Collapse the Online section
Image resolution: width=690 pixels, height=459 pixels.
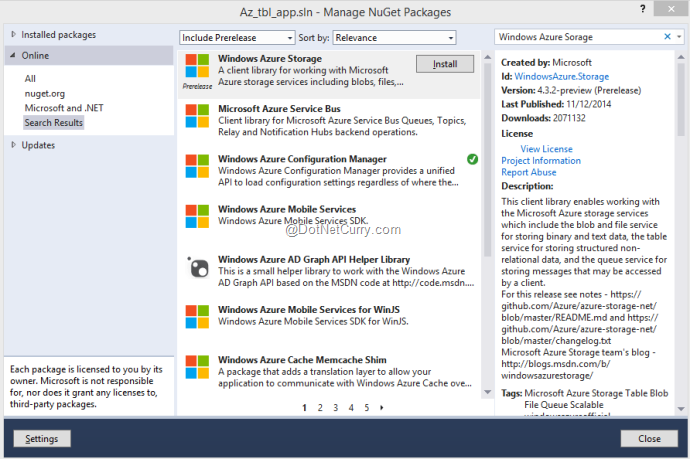[13, 55]
